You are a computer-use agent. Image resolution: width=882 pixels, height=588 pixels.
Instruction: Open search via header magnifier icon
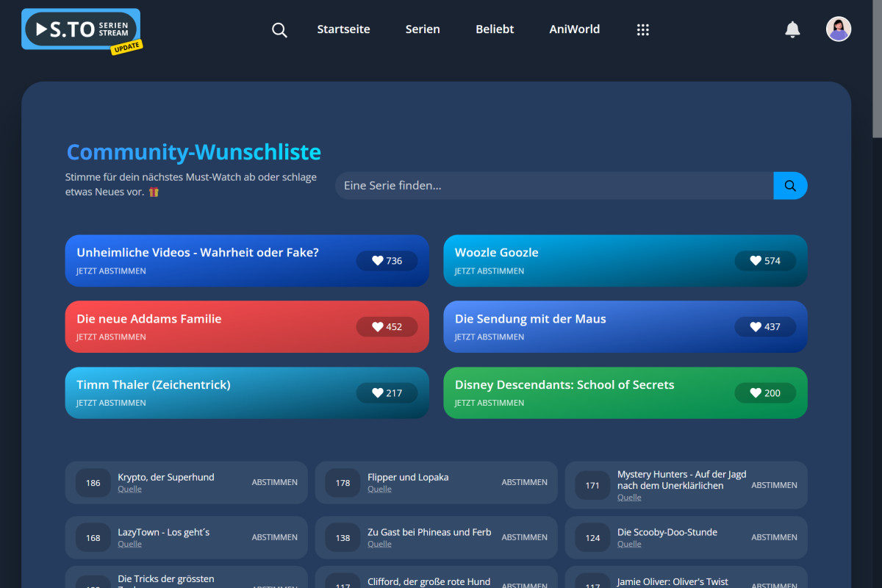[x=279, y=30]
